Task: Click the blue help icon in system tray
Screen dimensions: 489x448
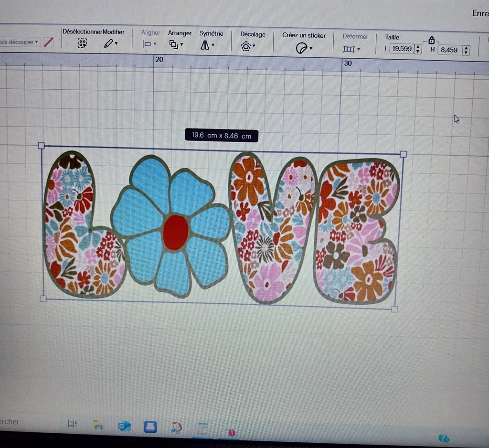Action: [444, 438]
